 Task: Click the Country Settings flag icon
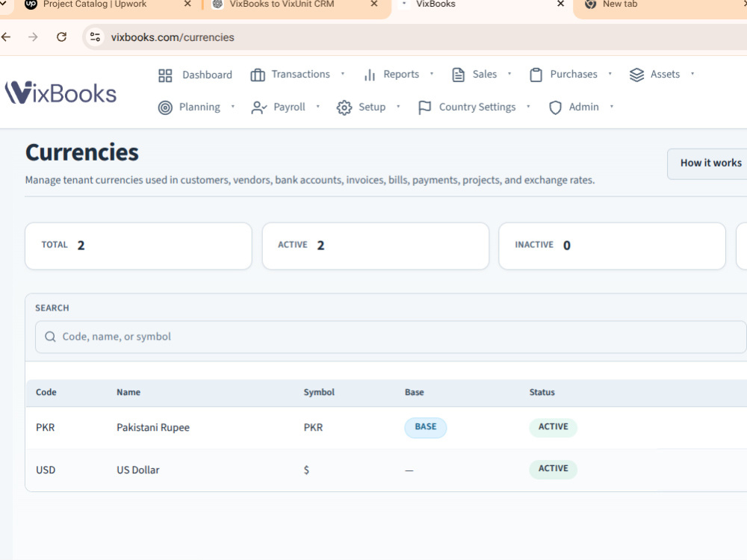coord(424,108)
